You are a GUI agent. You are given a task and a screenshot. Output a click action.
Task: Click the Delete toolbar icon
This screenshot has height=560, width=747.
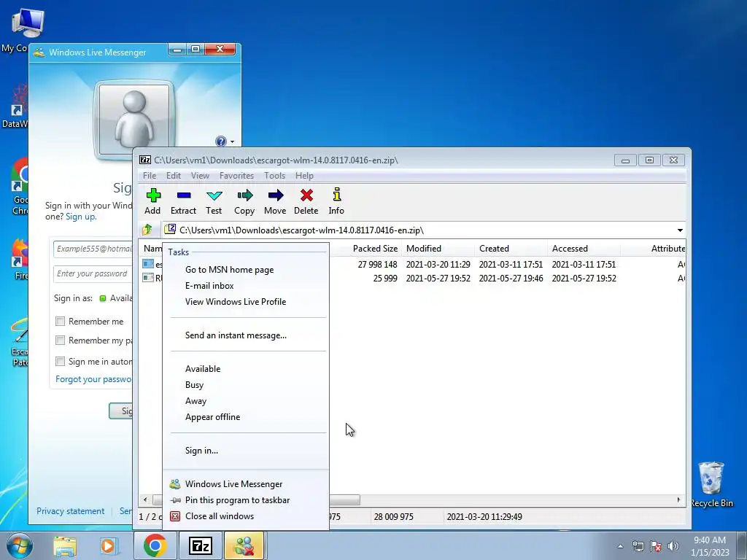pos(306,201)
